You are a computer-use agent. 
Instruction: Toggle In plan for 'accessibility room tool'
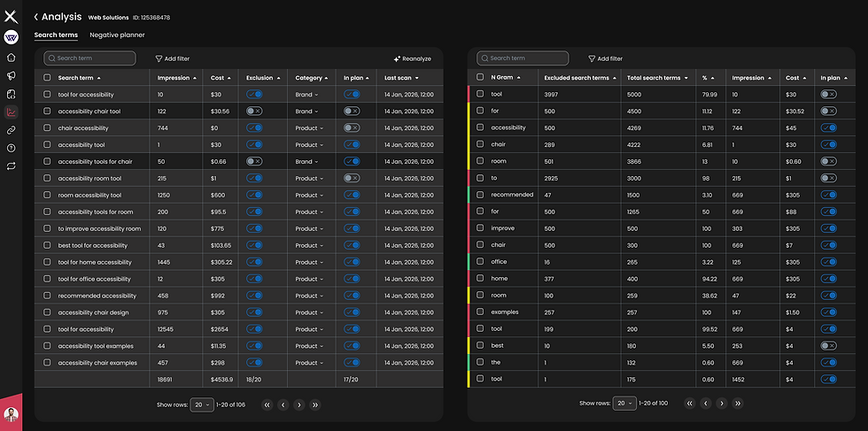(x=352, y=178)
